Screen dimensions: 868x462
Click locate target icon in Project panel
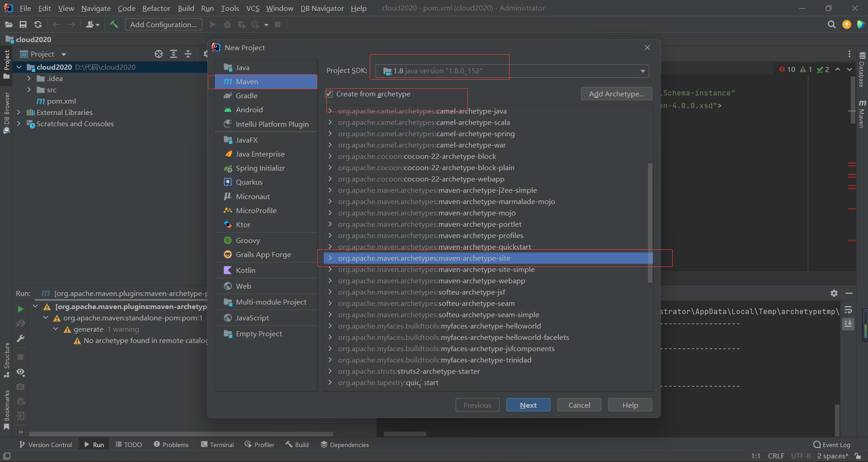159,54
